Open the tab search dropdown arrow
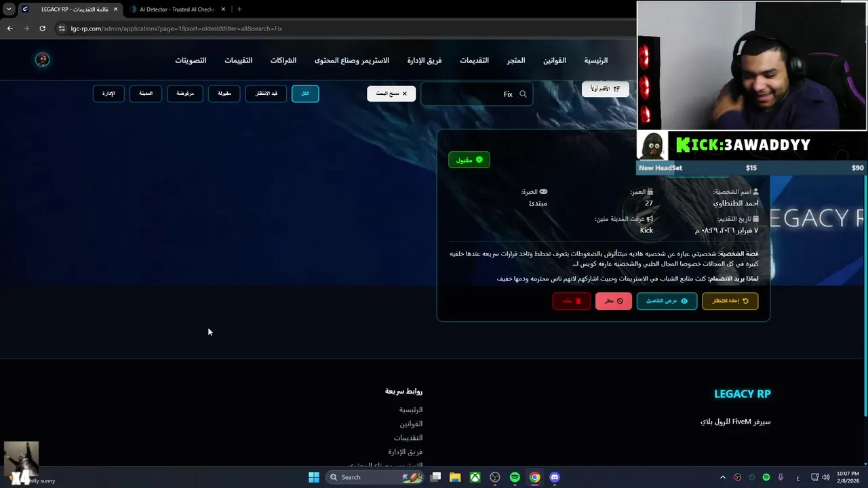Viewport: 868px width, 488px height. [9, 9]
